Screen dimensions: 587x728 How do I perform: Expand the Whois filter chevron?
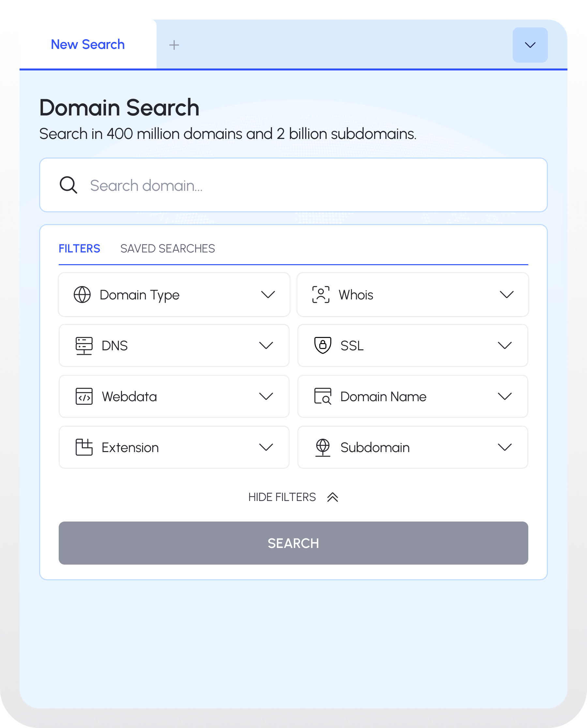(506, 295)
